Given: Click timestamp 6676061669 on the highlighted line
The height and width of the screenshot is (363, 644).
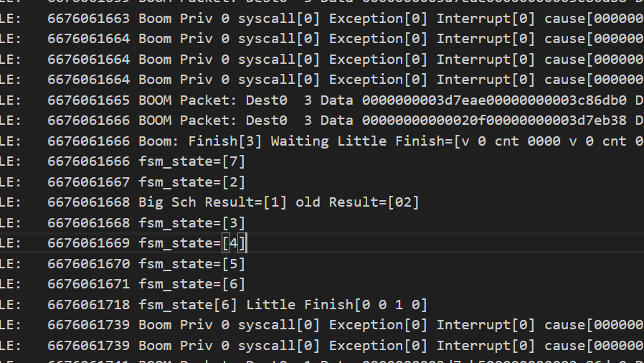Looking at the screenshot, I should click(88, 243).
